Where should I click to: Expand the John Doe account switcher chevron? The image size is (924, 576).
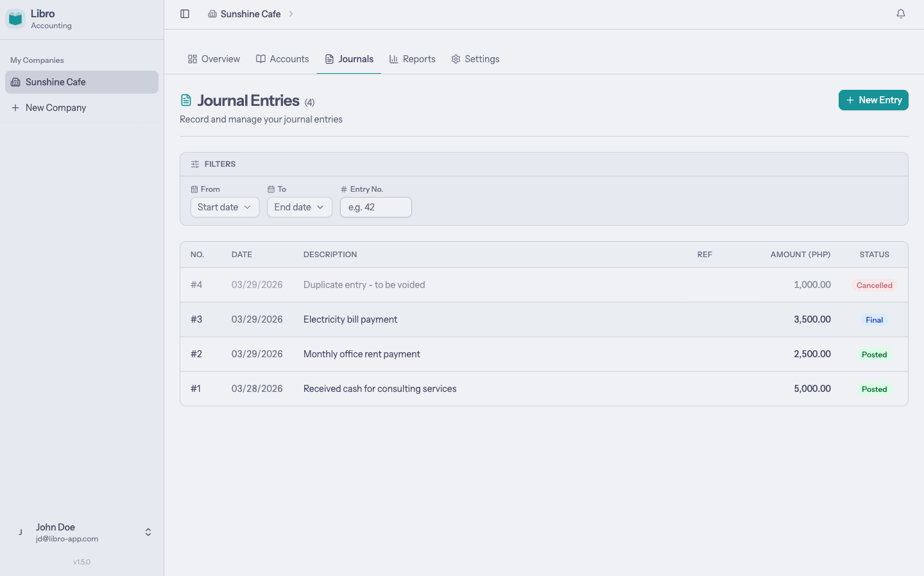click(148, 532)
